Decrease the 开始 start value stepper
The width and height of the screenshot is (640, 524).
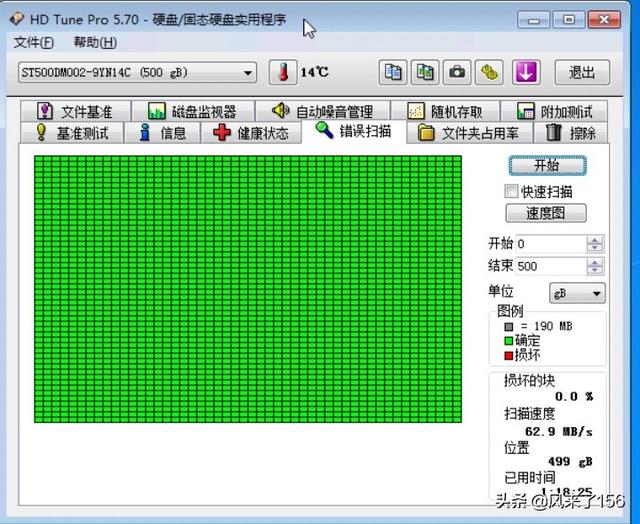click(x=595, y=248)
